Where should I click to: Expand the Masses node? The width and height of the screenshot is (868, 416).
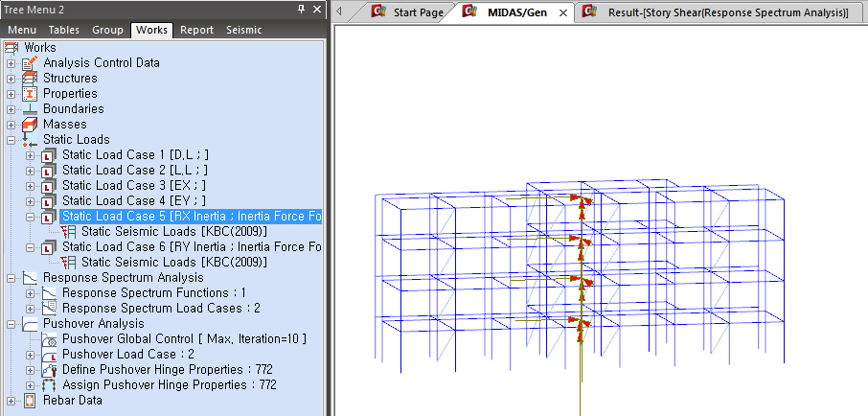coord(11,125)
